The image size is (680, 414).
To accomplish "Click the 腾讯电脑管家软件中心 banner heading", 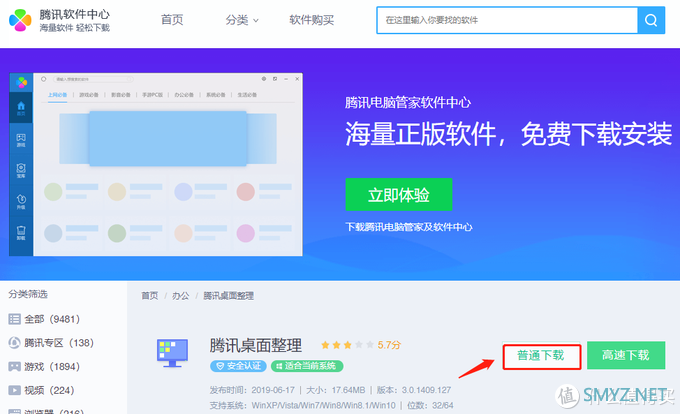I will point(408,102).
